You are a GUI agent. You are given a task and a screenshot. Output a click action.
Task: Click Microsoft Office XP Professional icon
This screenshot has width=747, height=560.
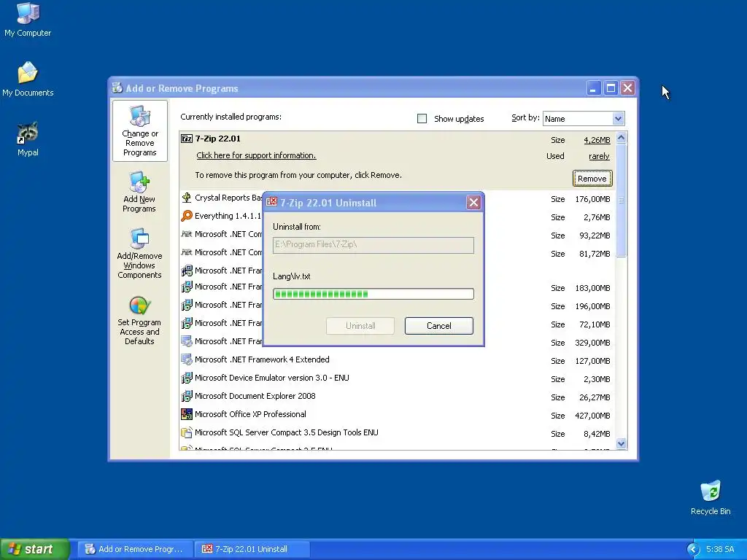click(x=187, y=414)
